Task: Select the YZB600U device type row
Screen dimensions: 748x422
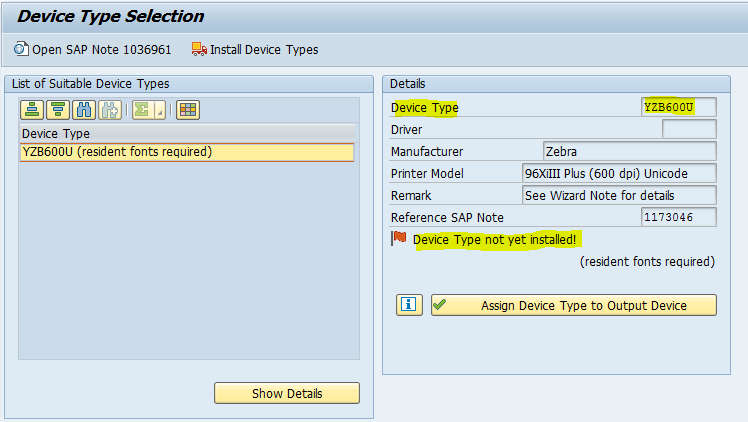Action: pyautogui.click(x=186, y=152)
